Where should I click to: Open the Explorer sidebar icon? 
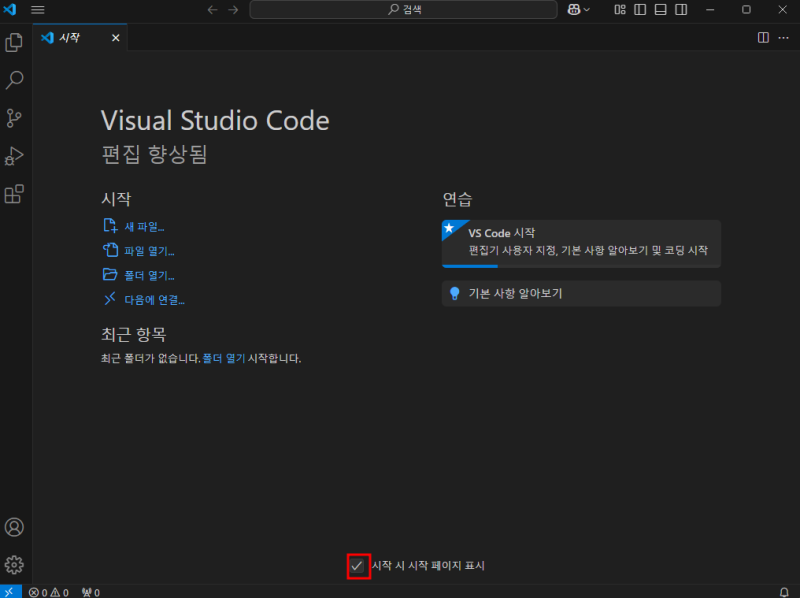(14, 41)
